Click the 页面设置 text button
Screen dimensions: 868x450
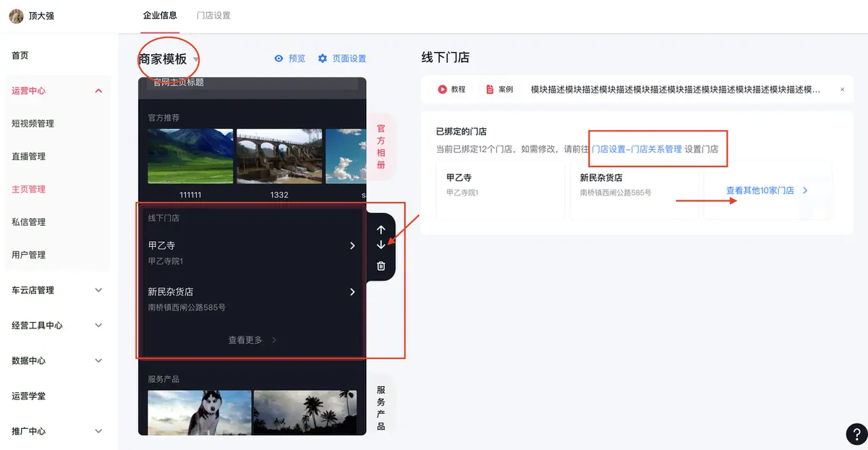pyautogui.click(x=349, y=59)
